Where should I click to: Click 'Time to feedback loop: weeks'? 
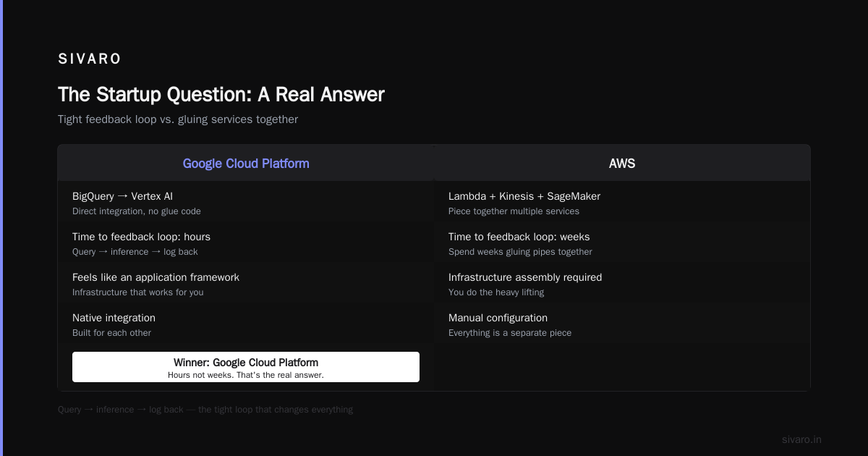click(519, 237)
